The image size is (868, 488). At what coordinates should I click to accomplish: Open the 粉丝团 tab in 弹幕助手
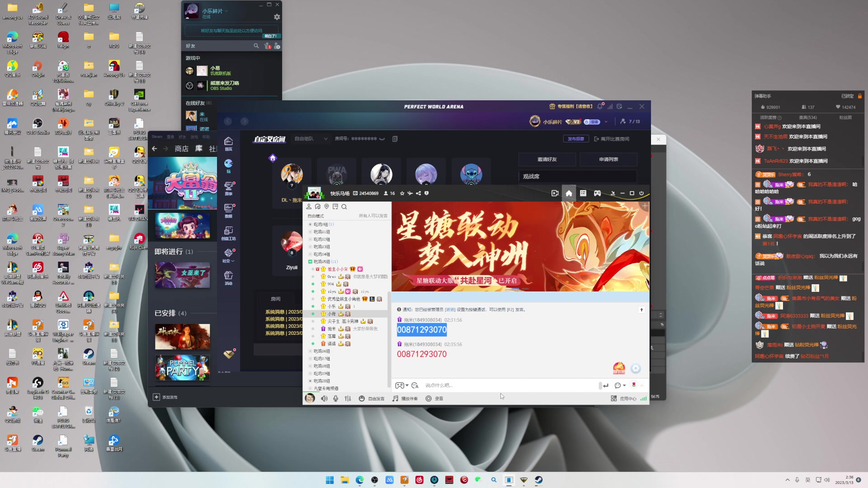coord(845,117)
